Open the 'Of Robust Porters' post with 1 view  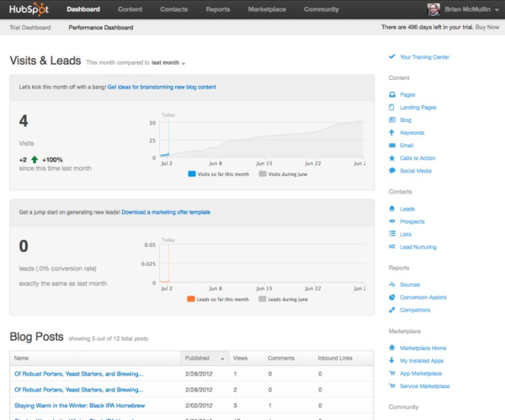[x=79, y=374]
